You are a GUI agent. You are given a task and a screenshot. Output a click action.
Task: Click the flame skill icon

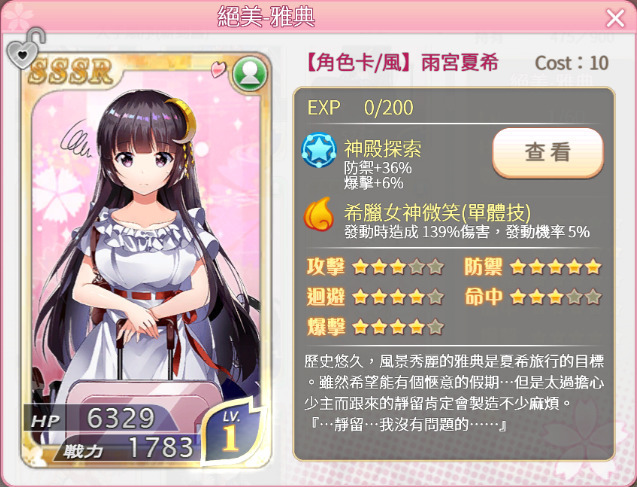(319, 214)
